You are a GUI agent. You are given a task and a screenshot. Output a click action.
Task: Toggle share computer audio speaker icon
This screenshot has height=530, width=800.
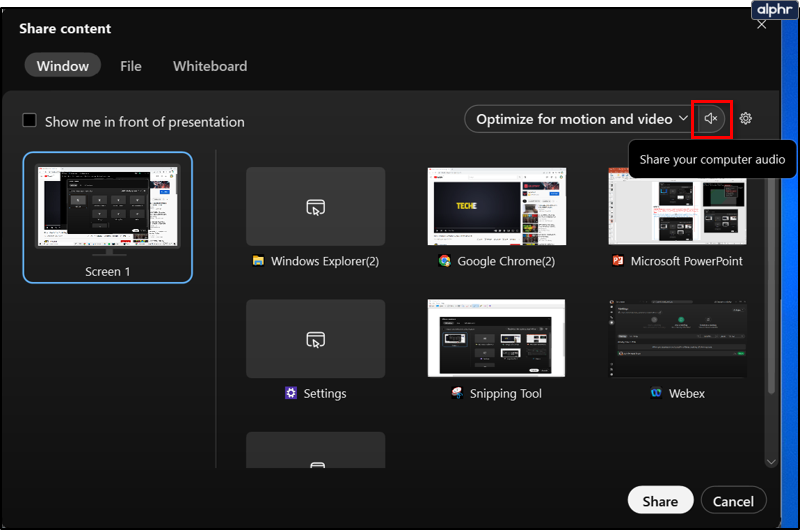(711, 119)
